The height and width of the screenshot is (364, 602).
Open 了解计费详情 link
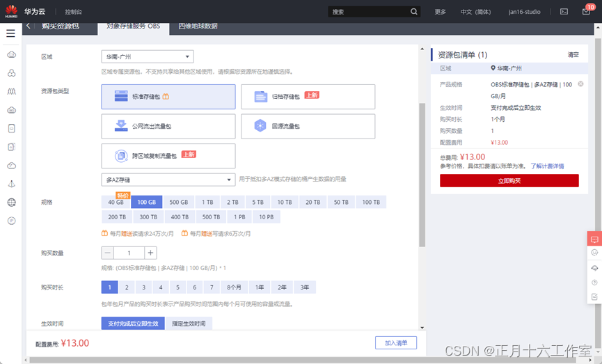tap(547, 166)
